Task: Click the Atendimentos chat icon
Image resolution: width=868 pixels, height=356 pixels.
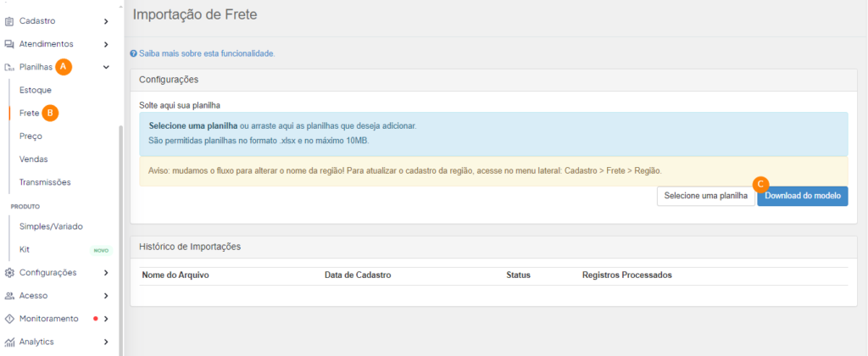Action: [x=9, y=43]
